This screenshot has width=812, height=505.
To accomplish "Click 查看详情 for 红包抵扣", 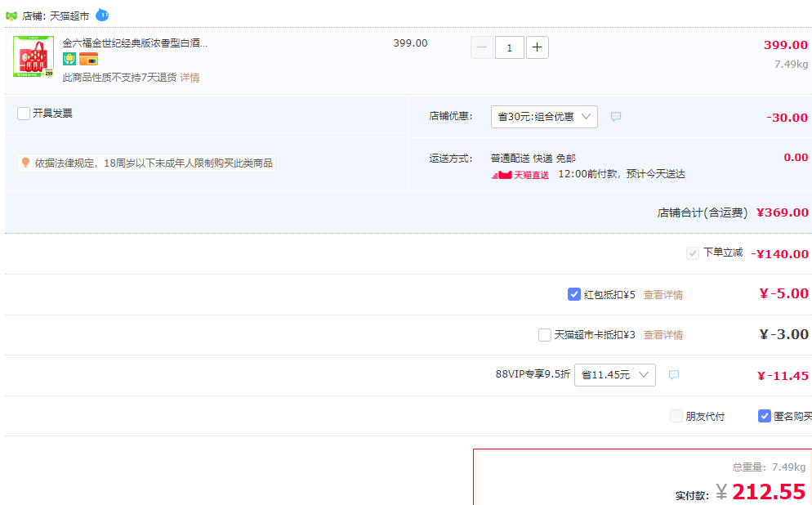I will (663, 295).
